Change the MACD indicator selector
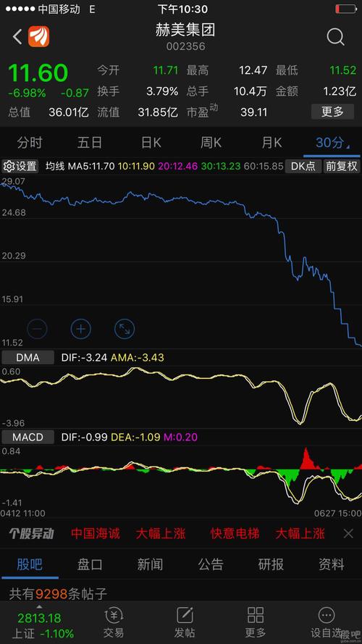The image size is (362, 644). tap(28, 437)
